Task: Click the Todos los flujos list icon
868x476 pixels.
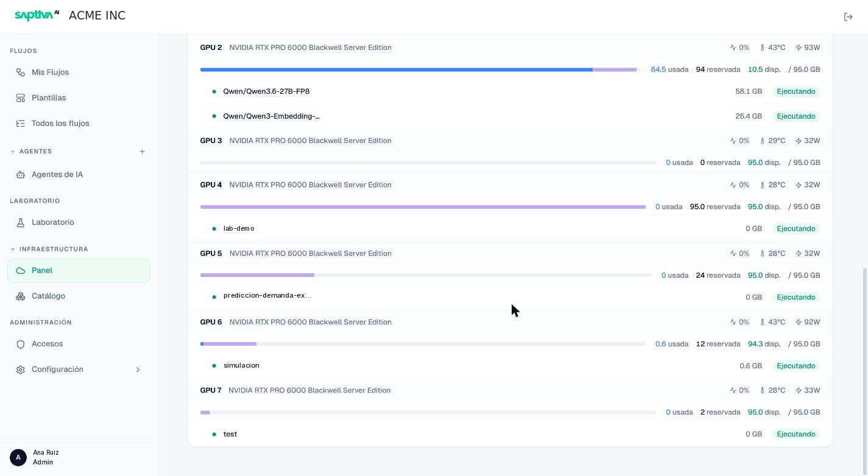Action: [x=21, y=124]
